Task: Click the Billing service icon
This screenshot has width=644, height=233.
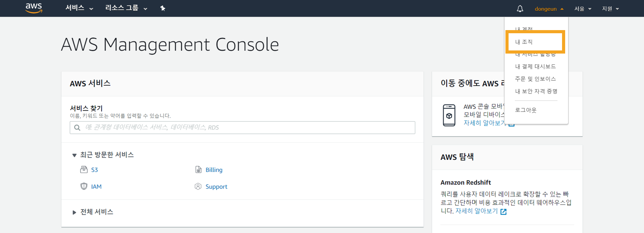Action: pos(198,169)
